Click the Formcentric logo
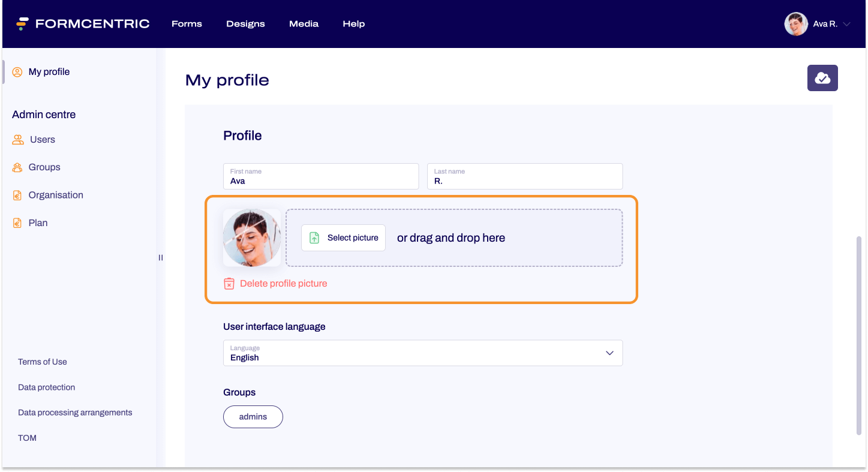The image size is (868, 472). [x=82, y=23]
